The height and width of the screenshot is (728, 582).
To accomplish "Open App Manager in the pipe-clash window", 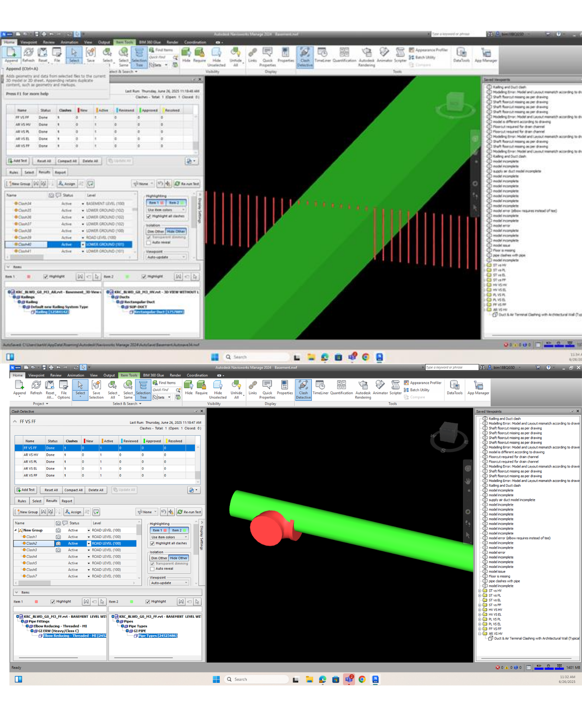I will pos(478,388).
